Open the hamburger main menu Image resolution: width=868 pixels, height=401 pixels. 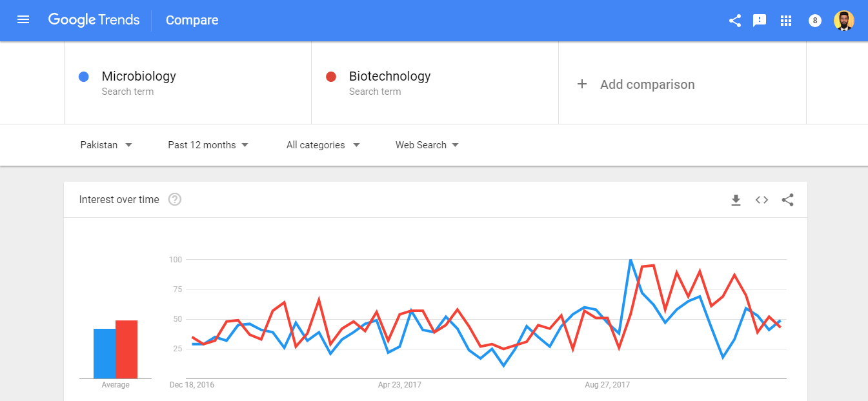click(23, 20)
